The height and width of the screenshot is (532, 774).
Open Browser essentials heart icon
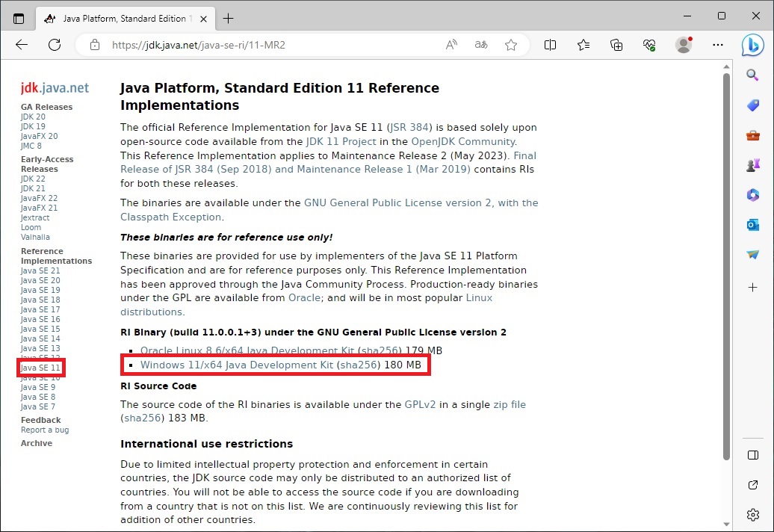tap(649, 45)
